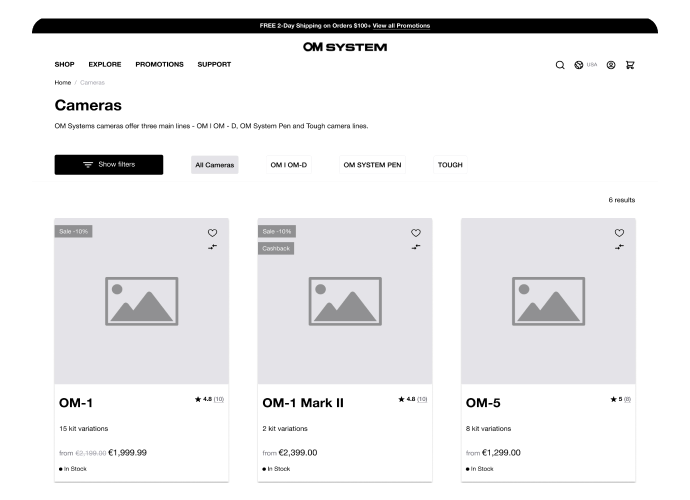Open the OM-1 Mark II product title
The width and height of the screenshot is (690, 500).
coord(303,403)
